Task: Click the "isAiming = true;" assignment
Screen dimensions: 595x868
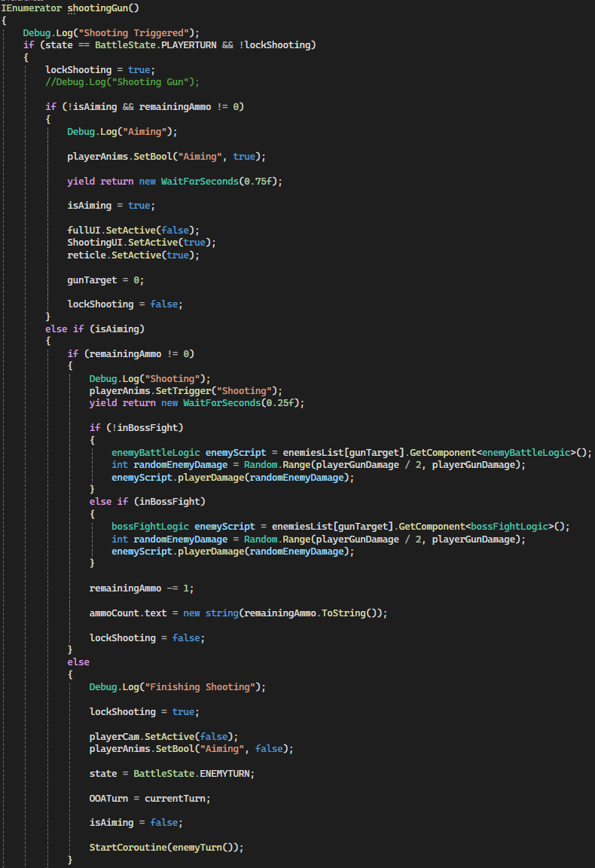Action: (x=111, y=206)
